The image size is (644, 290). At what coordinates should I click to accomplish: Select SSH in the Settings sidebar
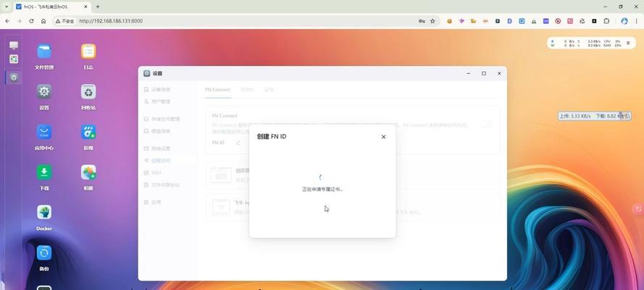click(x=156, y=173)
